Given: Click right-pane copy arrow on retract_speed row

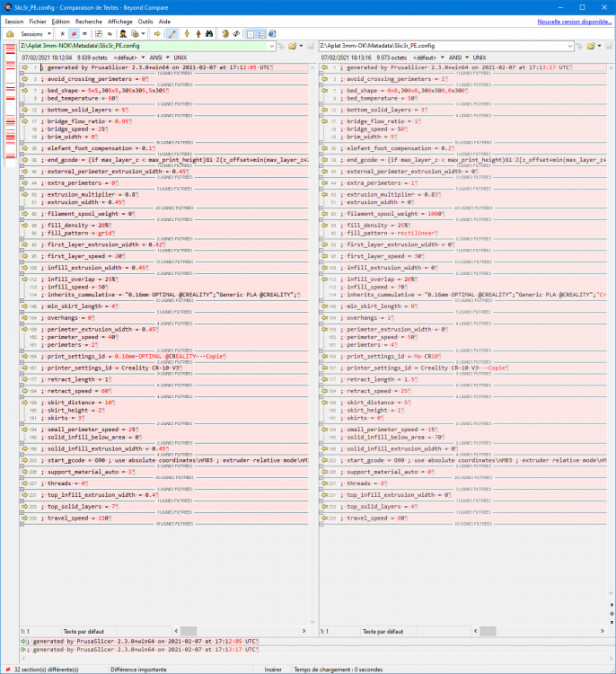Looking at the screenshot, I should [x=325, y=391].
